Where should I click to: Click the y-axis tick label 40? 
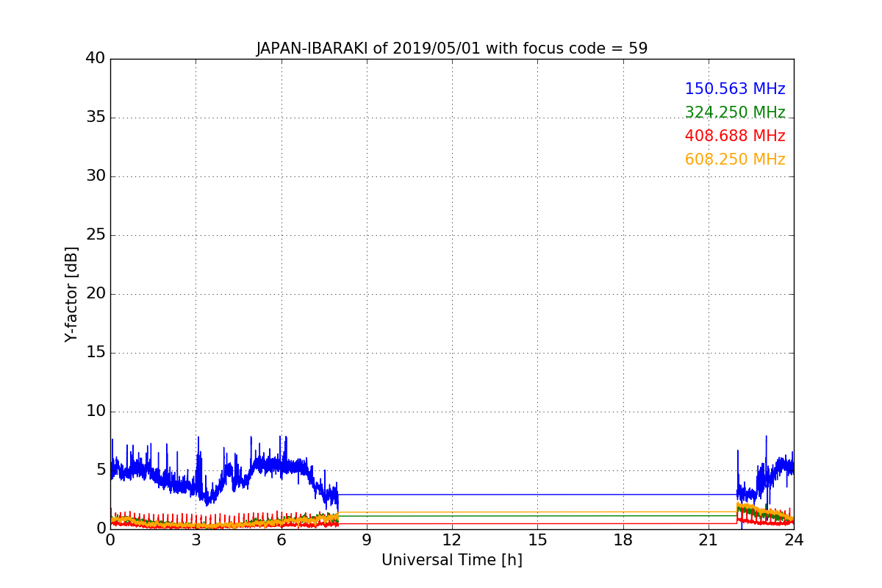tap(96, 58)
